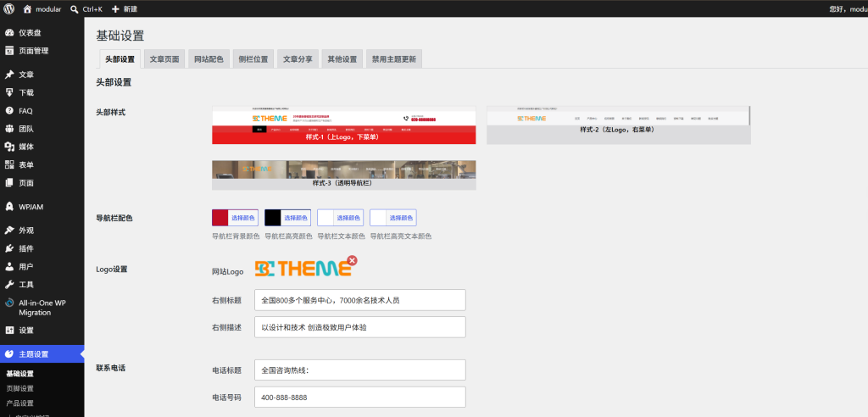
Task: Click 选择颜色 button for 导航栏文本颜色
Action: pyautogui.click(x=348, y=218)
